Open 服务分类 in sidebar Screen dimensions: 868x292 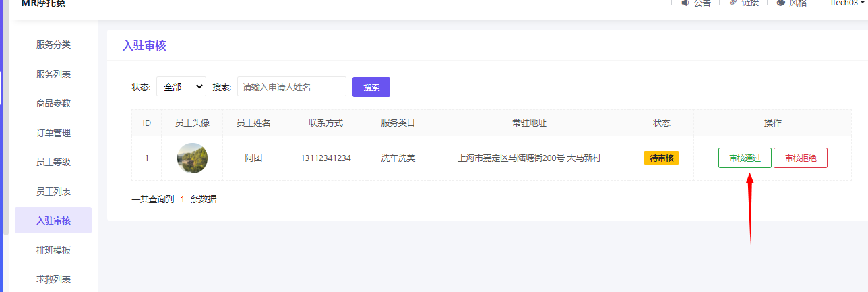[x=53, y=45]
